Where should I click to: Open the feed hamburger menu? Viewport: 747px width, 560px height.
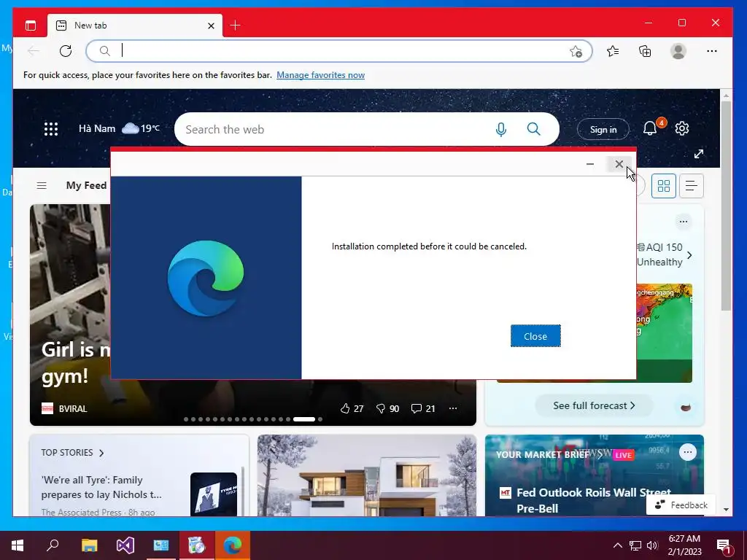point(42,186)
